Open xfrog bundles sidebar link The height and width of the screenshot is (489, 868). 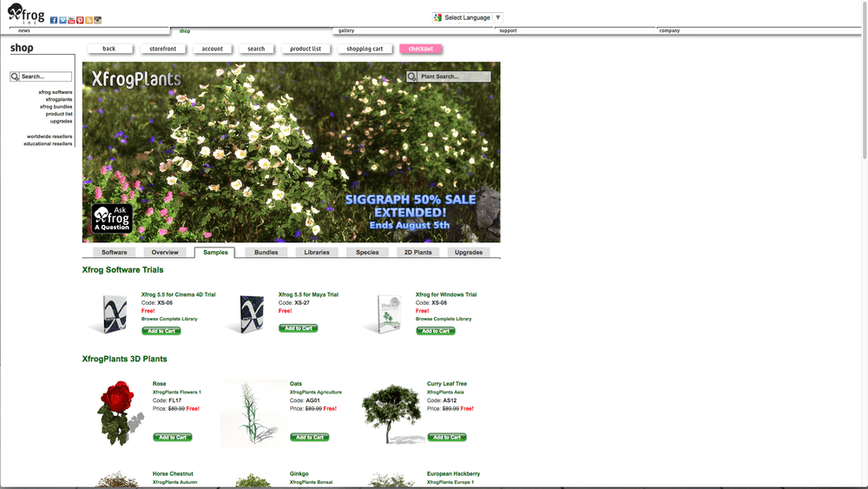click(x=56, y=106)
